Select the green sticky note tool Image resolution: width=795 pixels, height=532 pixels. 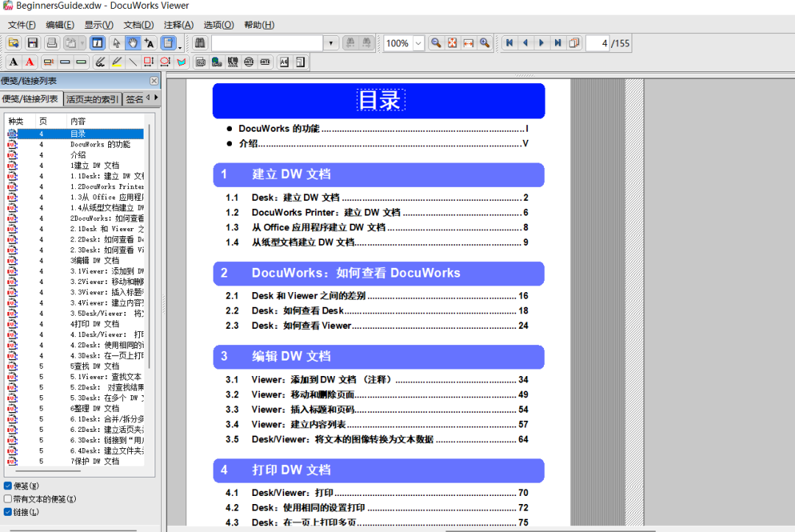(81, 62)
